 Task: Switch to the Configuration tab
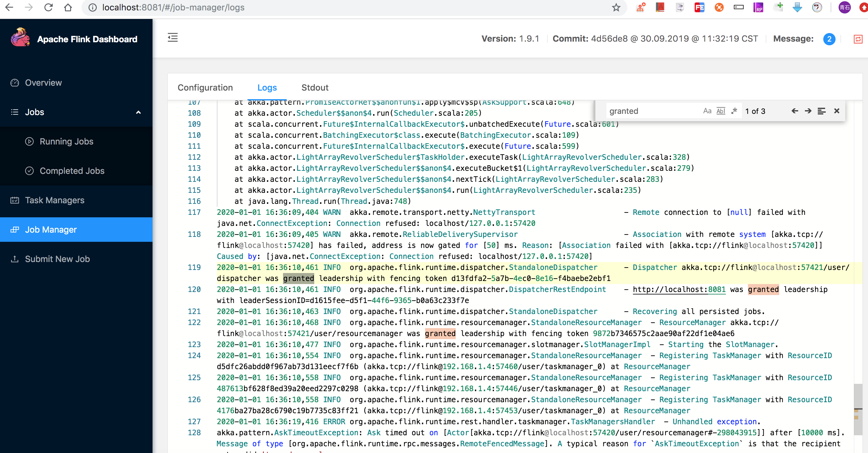click(x=205, y=88)
